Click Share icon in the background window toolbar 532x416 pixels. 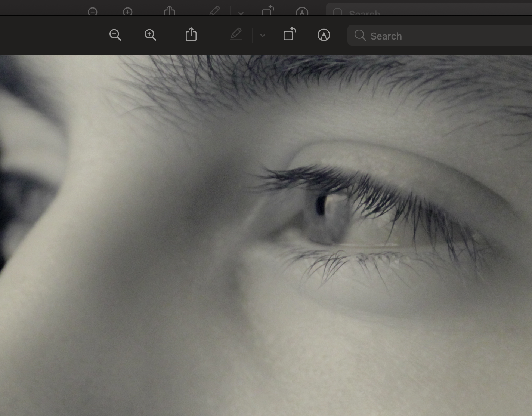tap(170, 11)
